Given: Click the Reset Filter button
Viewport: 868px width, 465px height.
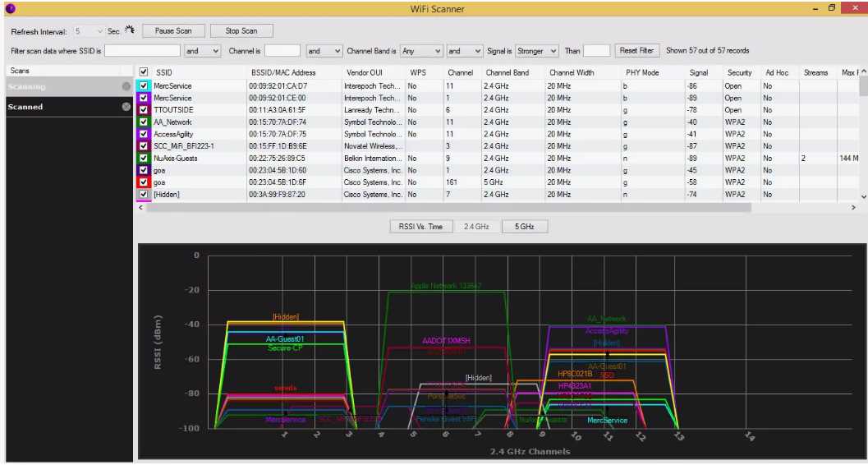Looking at the screenshot, I should pyautogui.click(x=636, y=51).
